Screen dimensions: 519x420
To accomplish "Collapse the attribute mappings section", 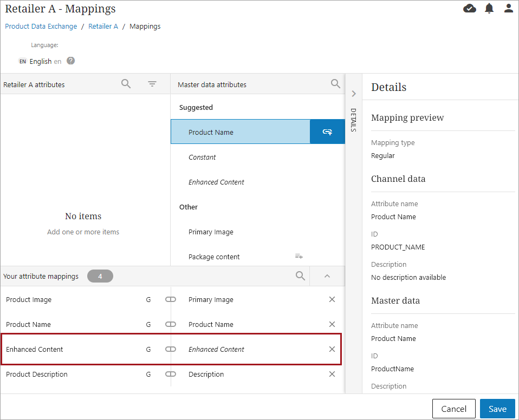I will [x=327, y=276].
